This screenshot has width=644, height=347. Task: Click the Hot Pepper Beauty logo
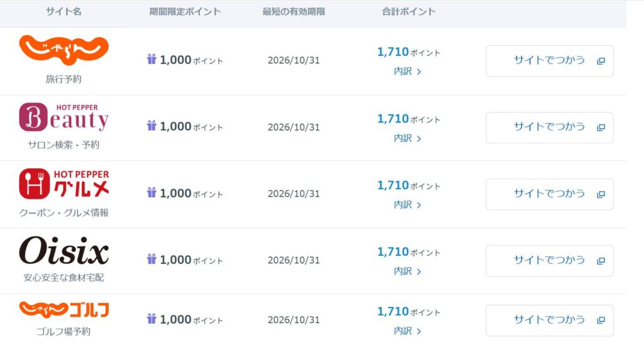[64, 118]
